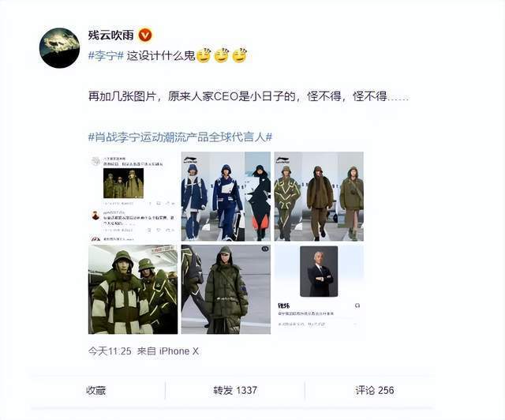Screen dimensions: 505x420
Task: Open username 残云吹雨
Action: [x=111, y=35]
